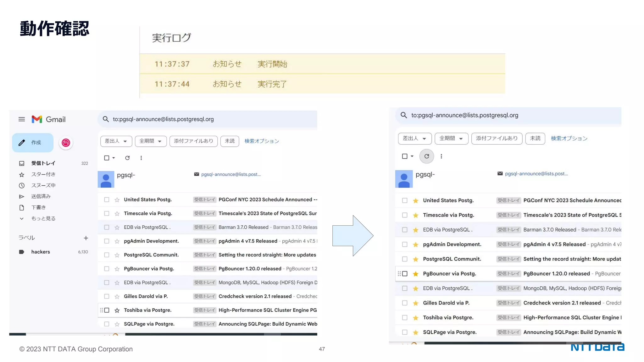
Task: Click the search field in right Gmail window
Action: [508, 115]
